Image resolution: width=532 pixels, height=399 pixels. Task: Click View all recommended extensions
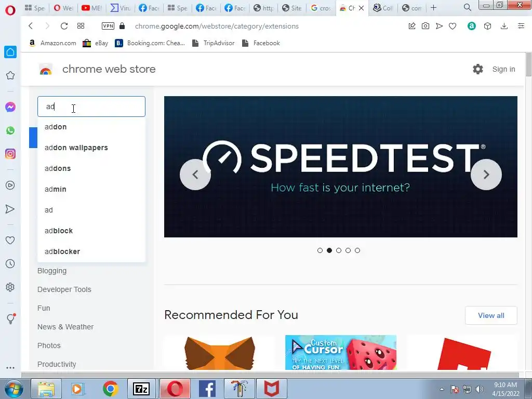[x=491, y=315]
